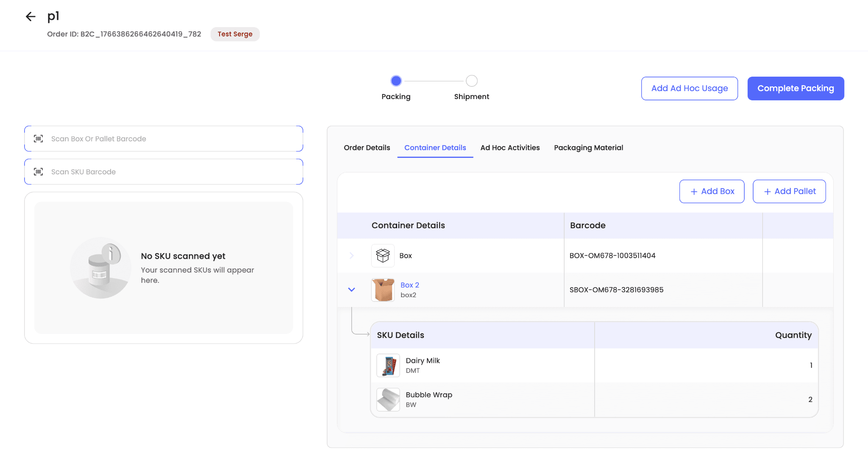
Task: Click barcode icon in SKU scan field
Action: pyautogui.click(x=39, y=171)
